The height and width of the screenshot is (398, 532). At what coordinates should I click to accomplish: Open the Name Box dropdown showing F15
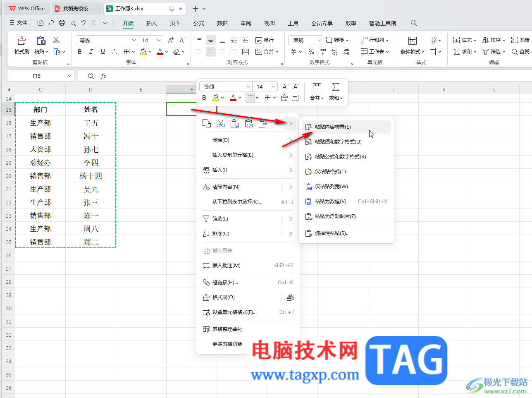click(69, 76)
